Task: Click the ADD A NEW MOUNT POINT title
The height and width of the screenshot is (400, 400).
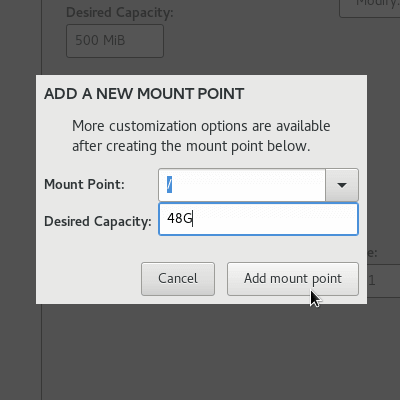Action: tap(144, 94)
